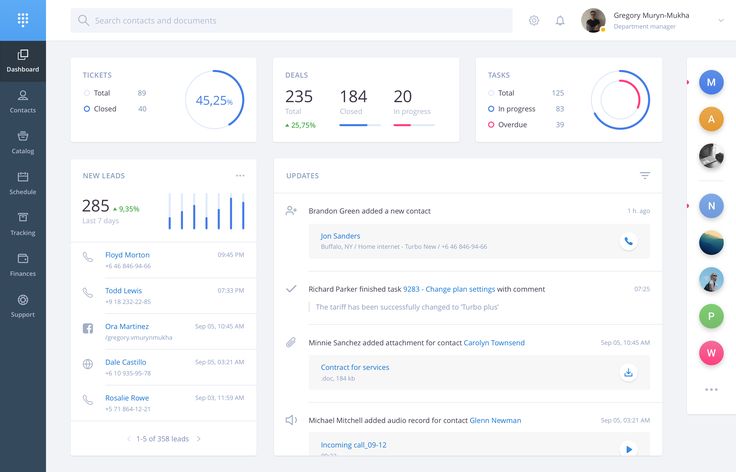
Task: Select the Closed tickets radio indicator
Action: (87, 109)
